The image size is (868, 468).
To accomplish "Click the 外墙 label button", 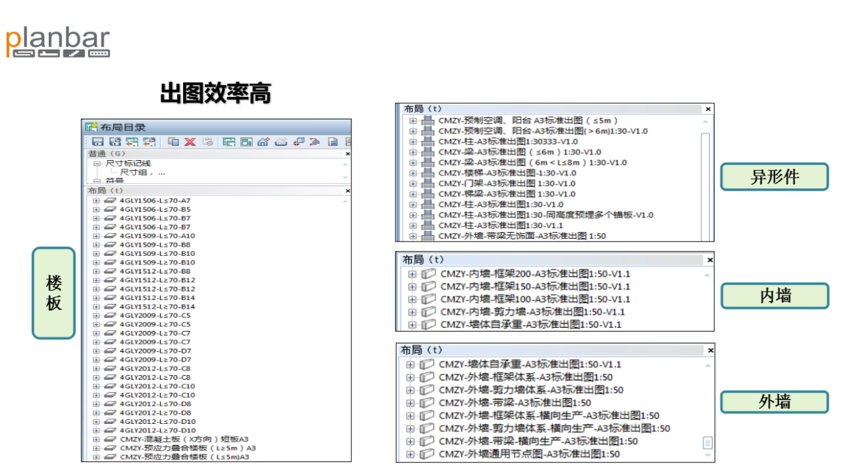I will tap(774, 402).
